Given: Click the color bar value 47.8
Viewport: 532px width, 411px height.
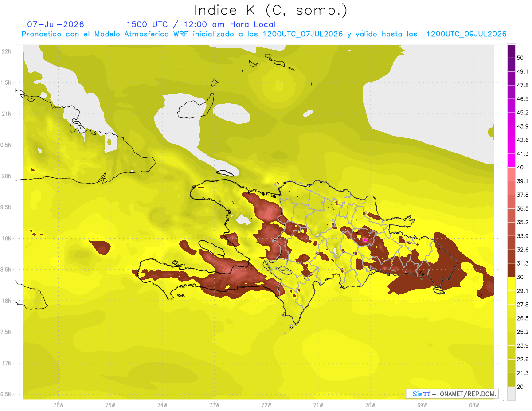Looking at the screenshot, I should [x=523, y=85].
